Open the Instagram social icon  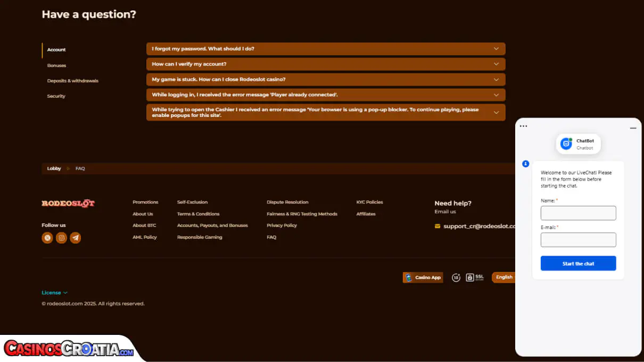pos(62,238)
